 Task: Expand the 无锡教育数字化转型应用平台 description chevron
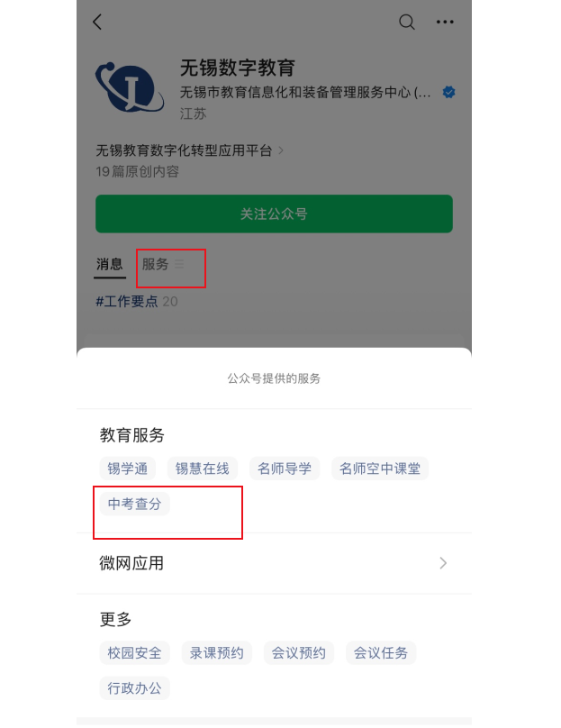281,150
